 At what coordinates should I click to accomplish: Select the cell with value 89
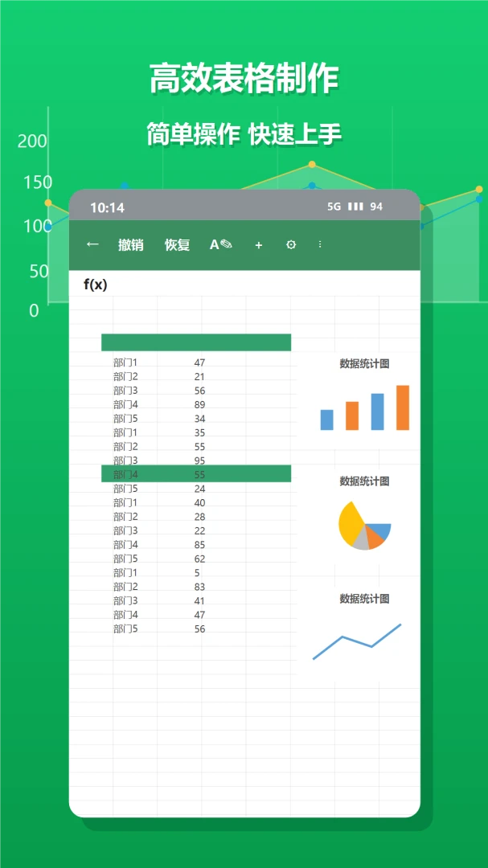coord(199,404)
